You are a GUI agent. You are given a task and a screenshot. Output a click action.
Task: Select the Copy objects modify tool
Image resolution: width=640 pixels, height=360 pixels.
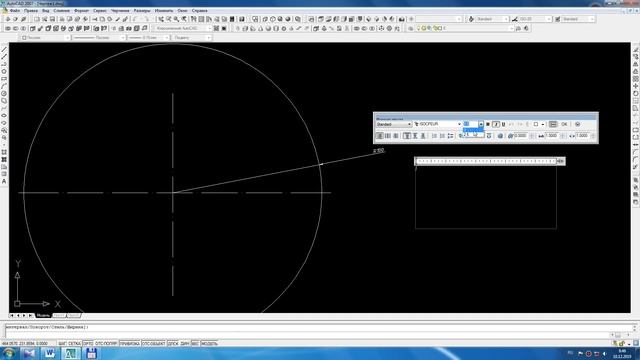tap(636, 57)
